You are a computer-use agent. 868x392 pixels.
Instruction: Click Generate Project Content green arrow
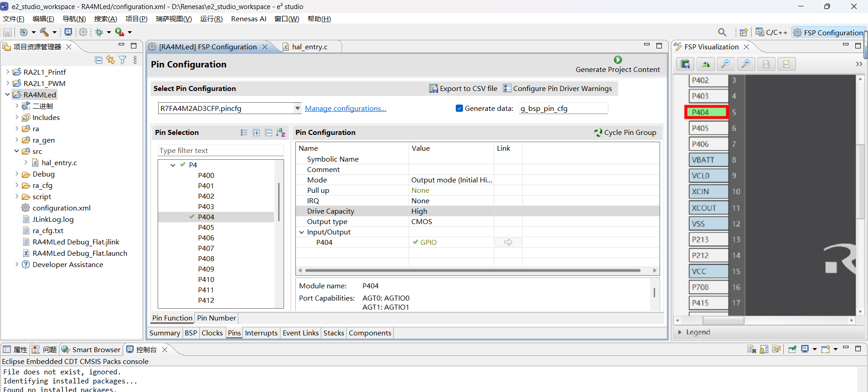coord(618,60)
